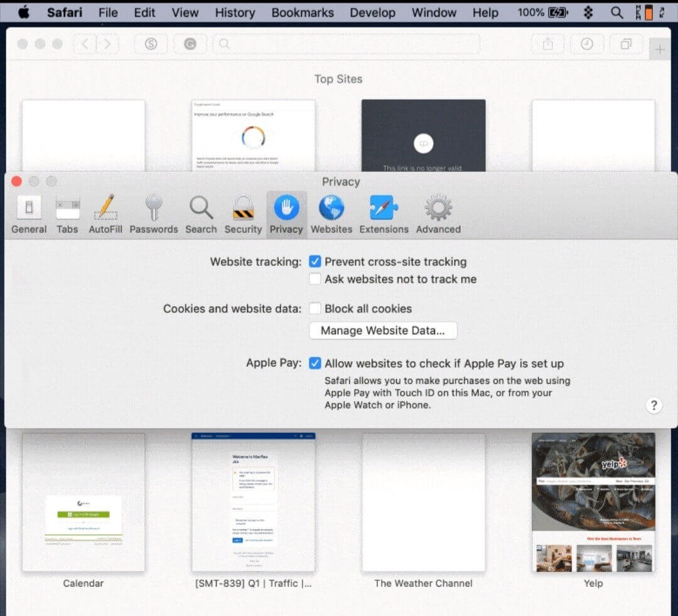Click the Spotlight search icon in menu bar
The width and height of the screenshot is (678, 616).
(617, 13)
